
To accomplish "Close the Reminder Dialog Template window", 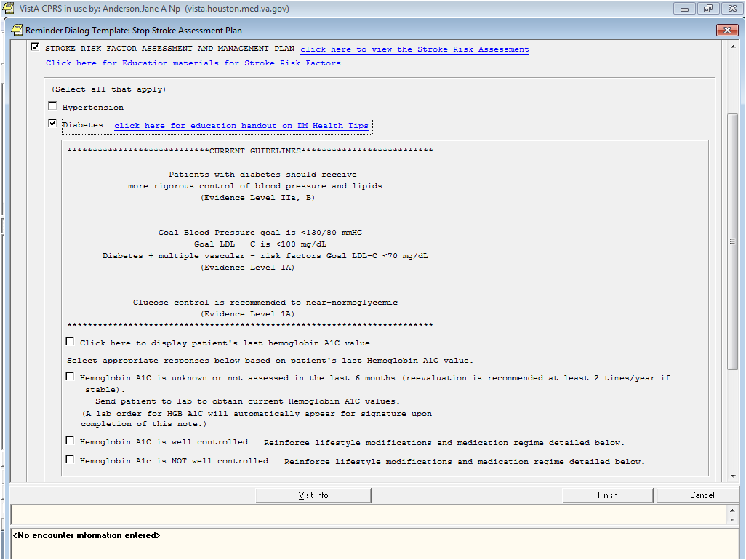I will pyautogui.click(x=726, y=30).
